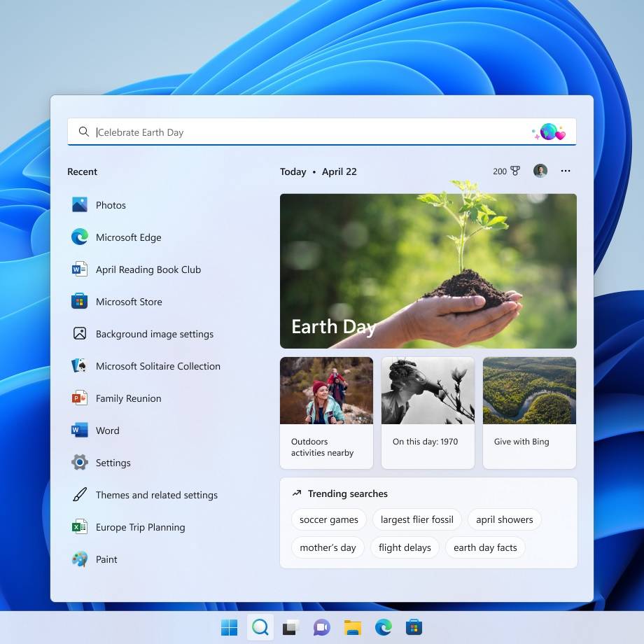
Task: Open the Microsoft Store app
Action: [x=129, y=302]
